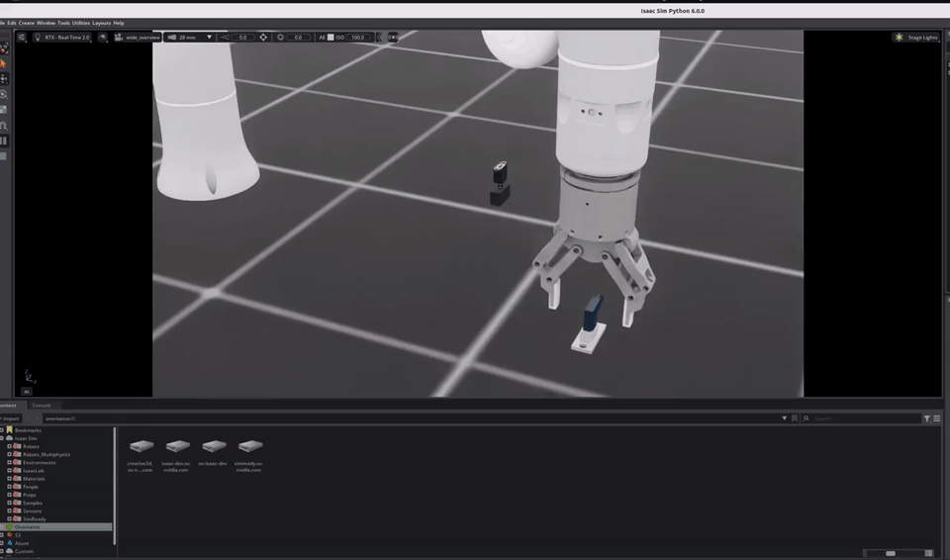Viewport: 950px width, 560px height.
Task: Select the People folder
Action: pos(31,487)
